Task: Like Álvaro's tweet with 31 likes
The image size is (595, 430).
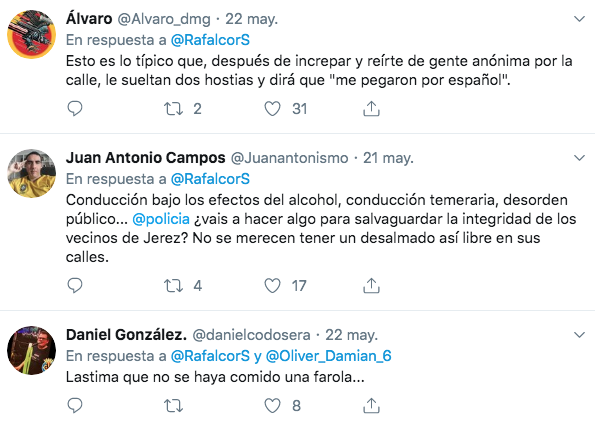Action: click(272, 109)
